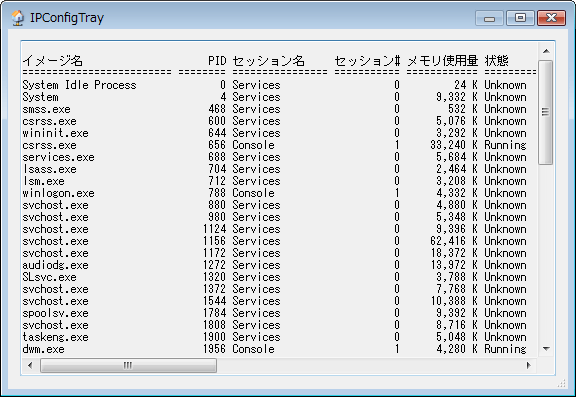Click the vertical scrollbar thumb
Image resolution: width=576 pixels, height=397 pixels.
[546, 112]
